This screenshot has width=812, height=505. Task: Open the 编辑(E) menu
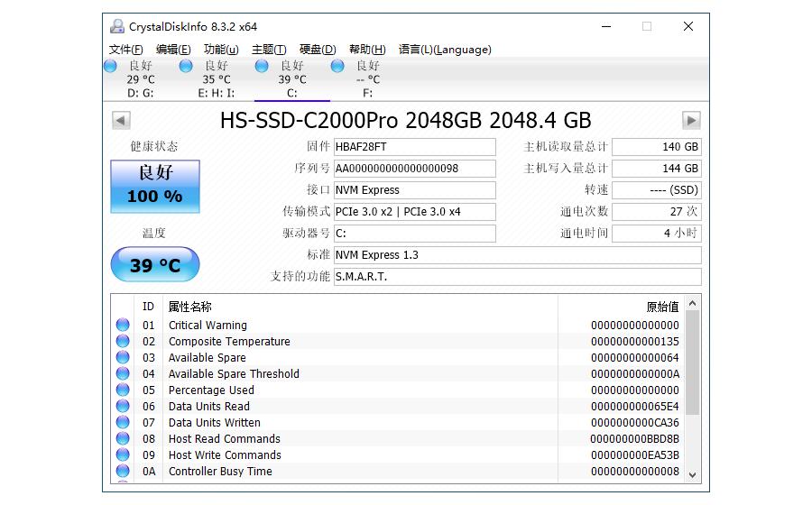(173, 50)
